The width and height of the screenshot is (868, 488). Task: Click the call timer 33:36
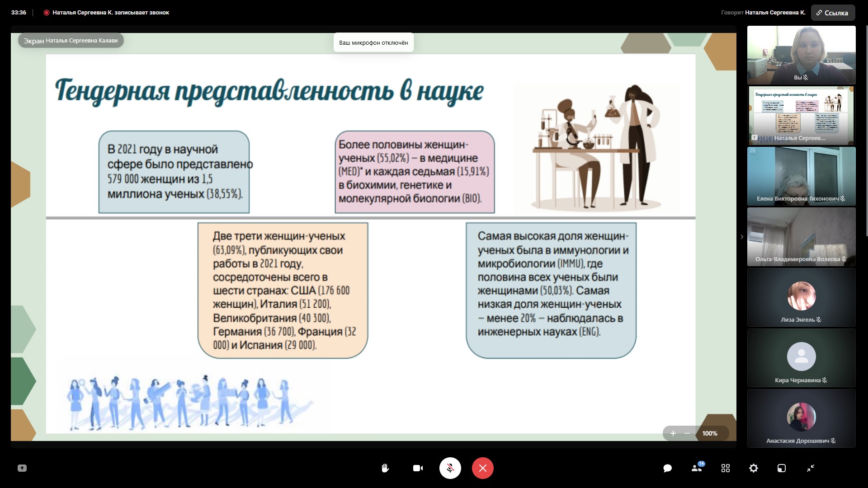pos(19,13)
